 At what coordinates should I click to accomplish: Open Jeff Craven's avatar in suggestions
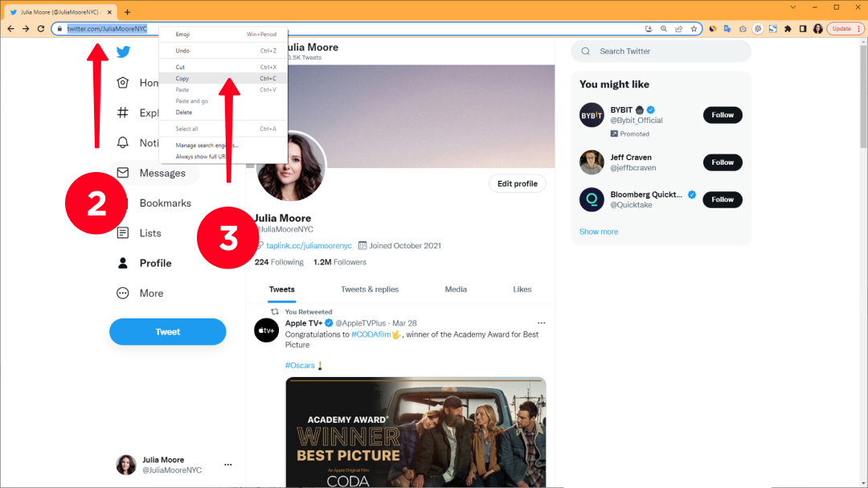point(592,162)
